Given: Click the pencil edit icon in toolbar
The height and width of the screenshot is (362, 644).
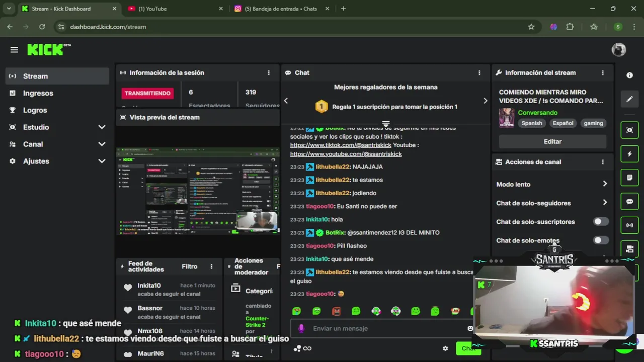Looking at the screenshot, I should [x=629, y=99].
